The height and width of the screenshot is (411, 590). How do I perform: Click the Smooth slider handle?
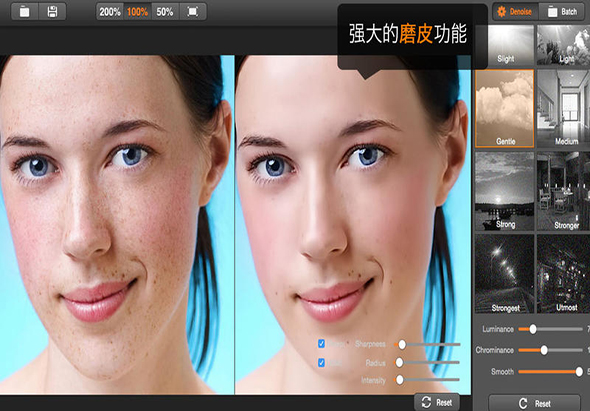579,372
